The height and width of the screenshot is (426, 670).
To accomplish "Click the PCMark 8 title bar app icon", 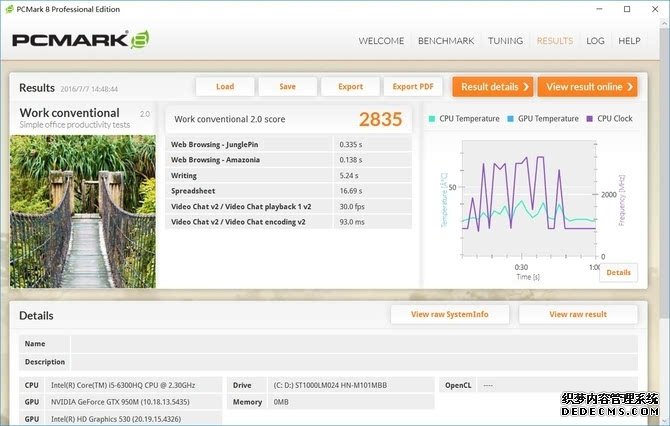I will pos(9,9).
